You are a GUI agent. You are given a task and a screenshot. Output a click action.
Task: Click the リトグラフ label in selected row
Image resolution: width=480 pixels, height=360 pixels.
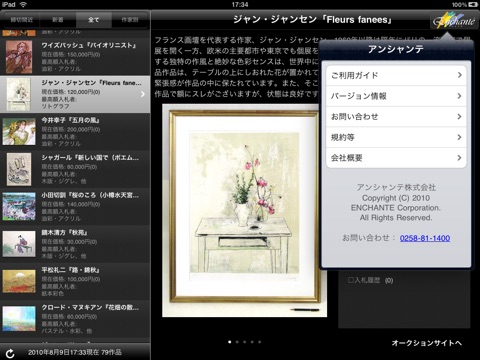55,106
